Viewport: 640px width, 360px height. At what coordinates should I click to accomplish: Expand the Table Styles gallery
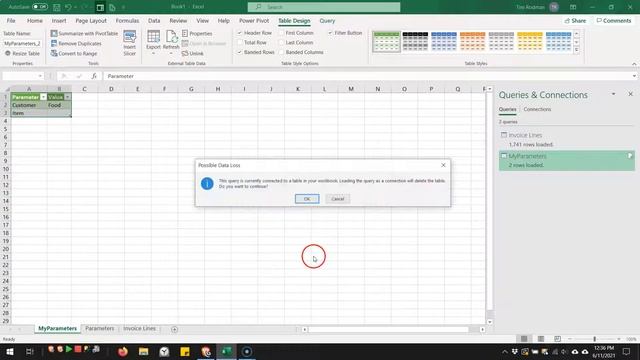[576, 50]
